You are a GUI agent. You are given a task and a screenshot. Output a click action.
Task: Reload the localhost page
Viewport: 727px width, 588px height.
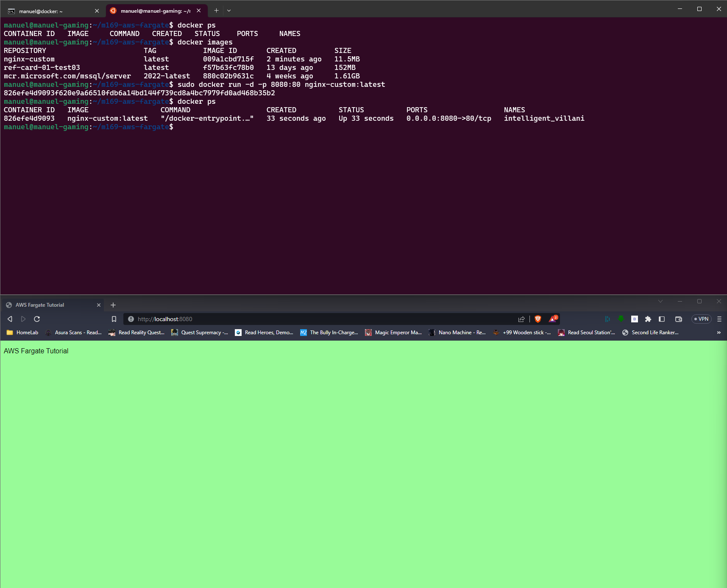click(37, 319)
